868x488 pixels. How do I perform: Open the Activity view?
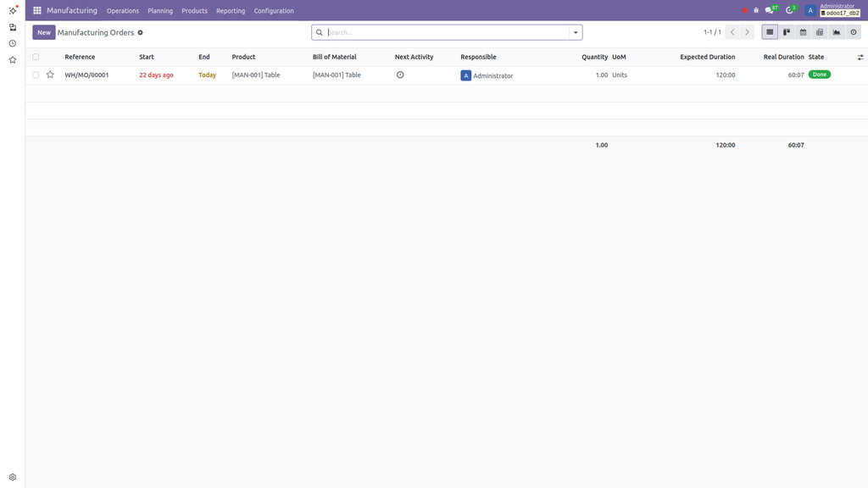[854, 32]
